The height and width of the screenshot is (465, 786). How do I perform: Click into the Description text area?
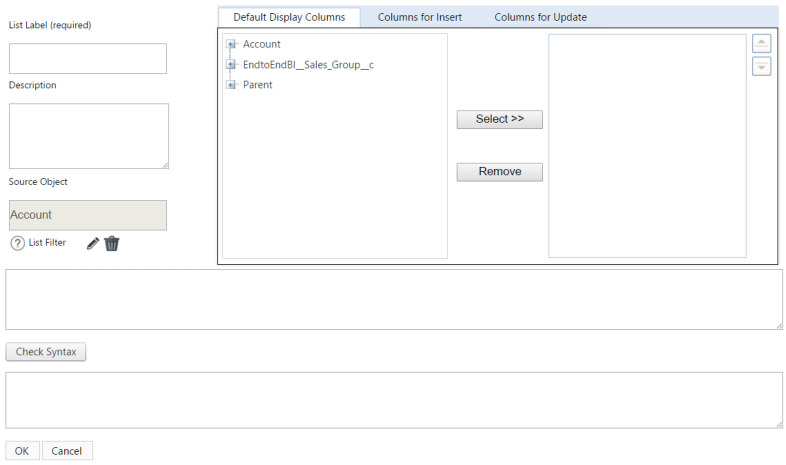[88, 135]
